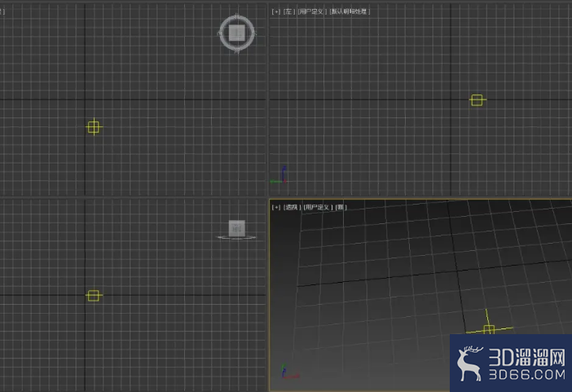
Task: Click the ViewCube face in the front viewport
Action: (237, 228)
